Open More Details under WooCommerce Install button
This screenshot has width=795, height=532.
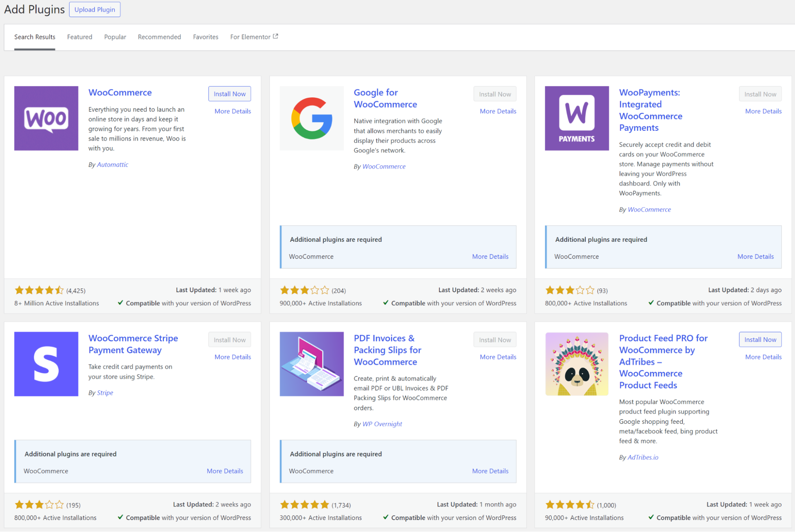233,111
